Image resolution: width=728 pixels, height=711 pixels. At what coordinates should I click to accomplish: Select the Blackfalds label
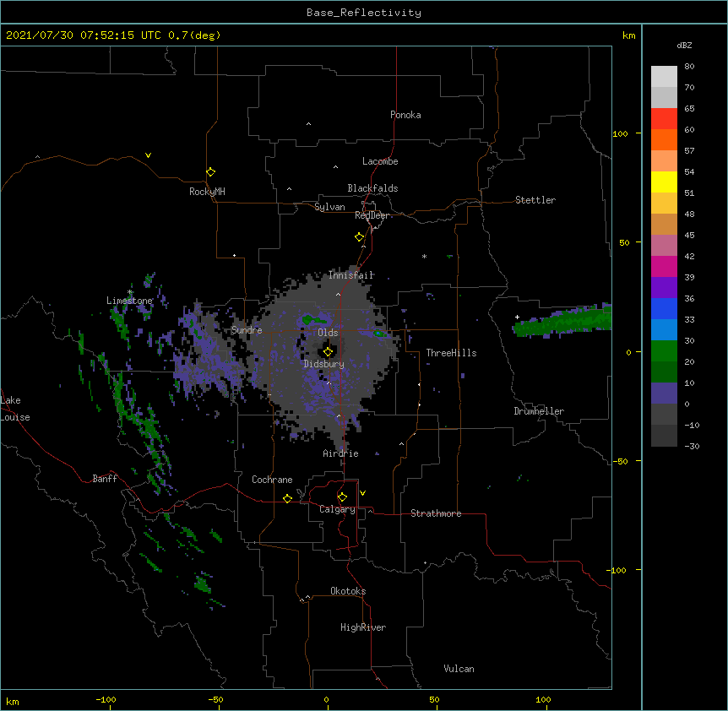pos(372,188)
